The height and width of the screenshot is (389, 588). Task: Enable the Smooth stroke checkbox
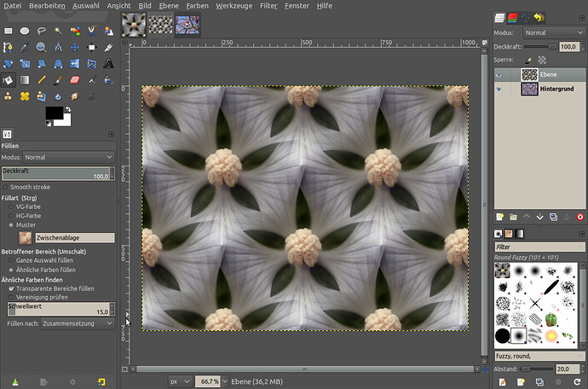(5, 186)
